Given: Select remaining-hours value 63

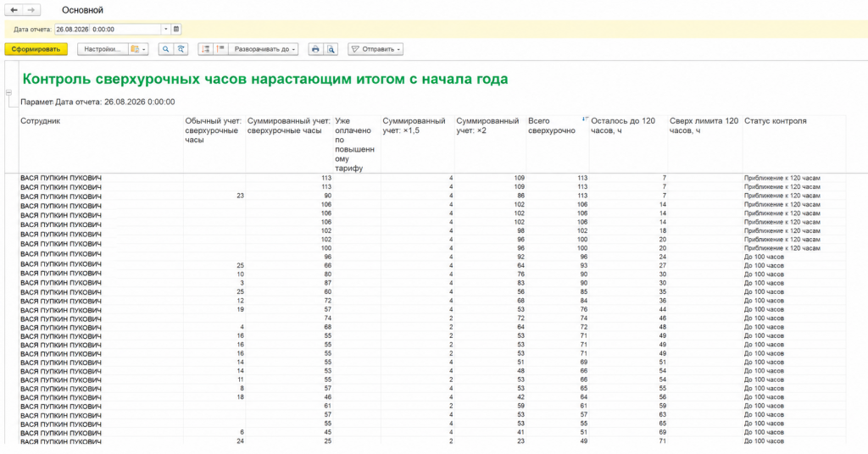Looking at the screenshot, I should click(x=628, y=415).
